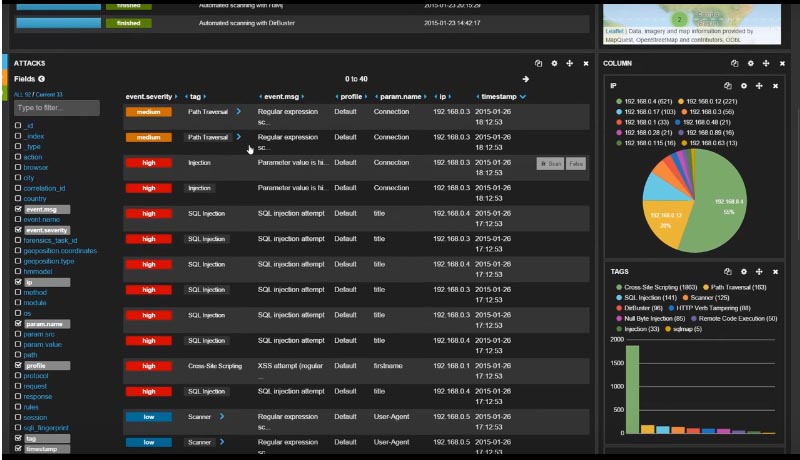
Task: Click the move icon on the ATTACKS panel
Action: 570,63
